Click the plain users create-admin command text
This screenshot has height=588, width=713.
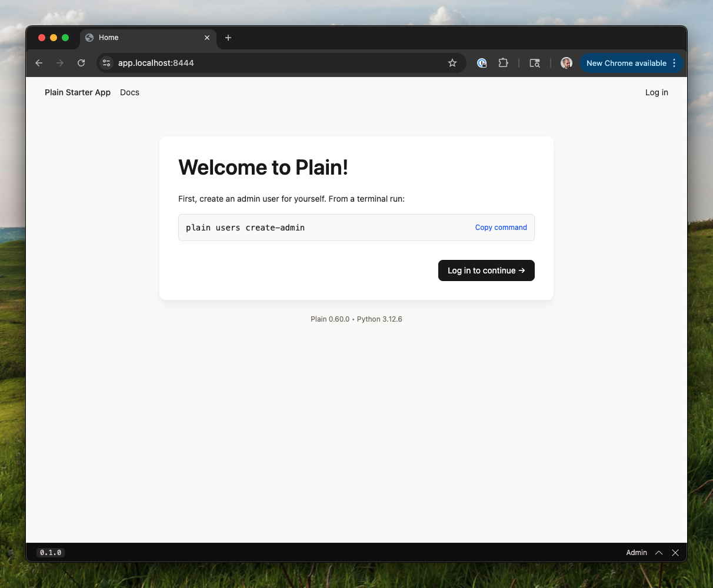point(245,228)
